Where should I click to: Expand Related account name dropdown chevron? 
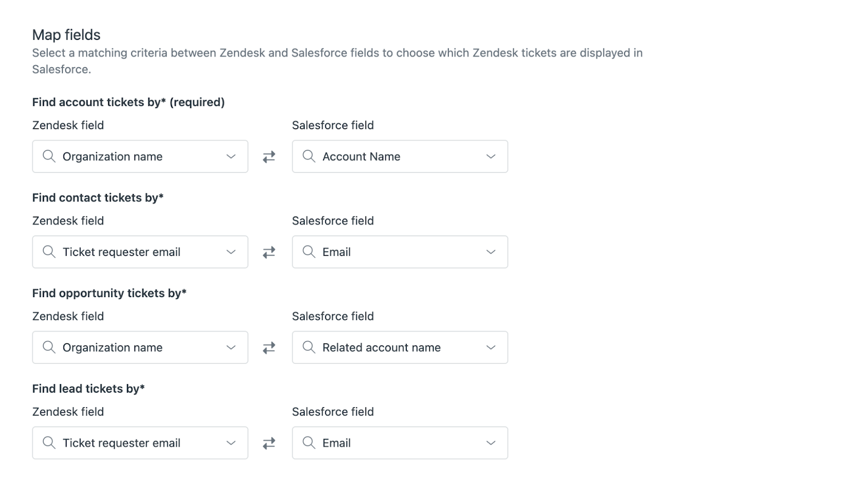tap(491, 348)
